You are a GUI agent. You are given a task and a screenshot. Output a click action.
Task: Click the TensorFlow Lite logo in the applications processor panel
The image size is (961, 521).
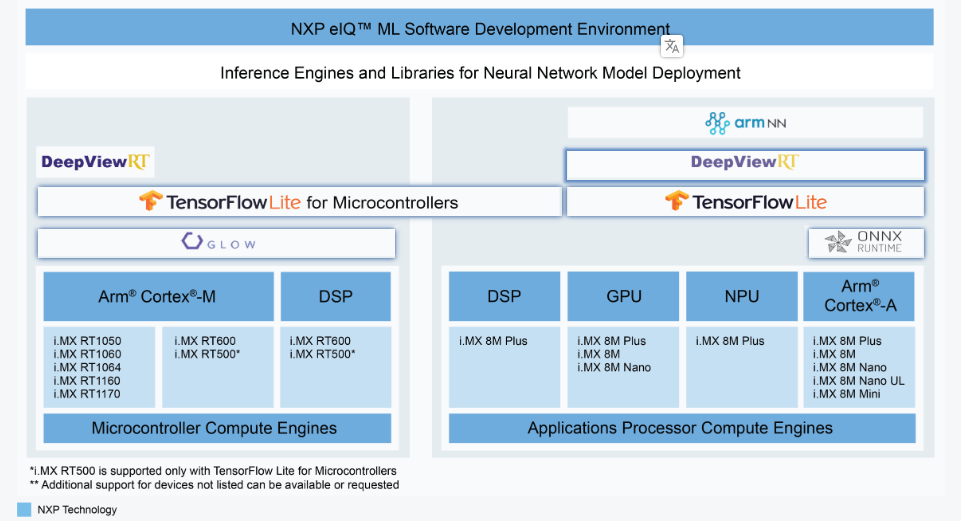point(745,202)
